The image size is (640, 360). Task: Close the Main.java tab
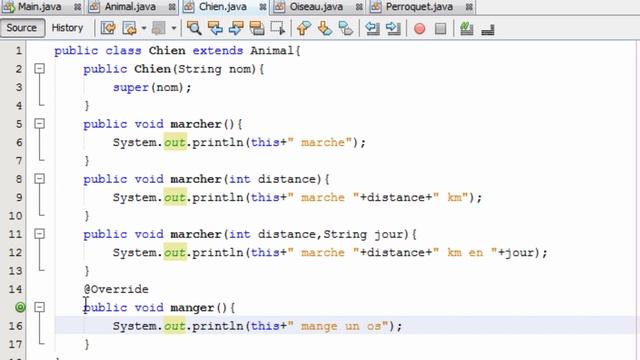coord(78,7)
